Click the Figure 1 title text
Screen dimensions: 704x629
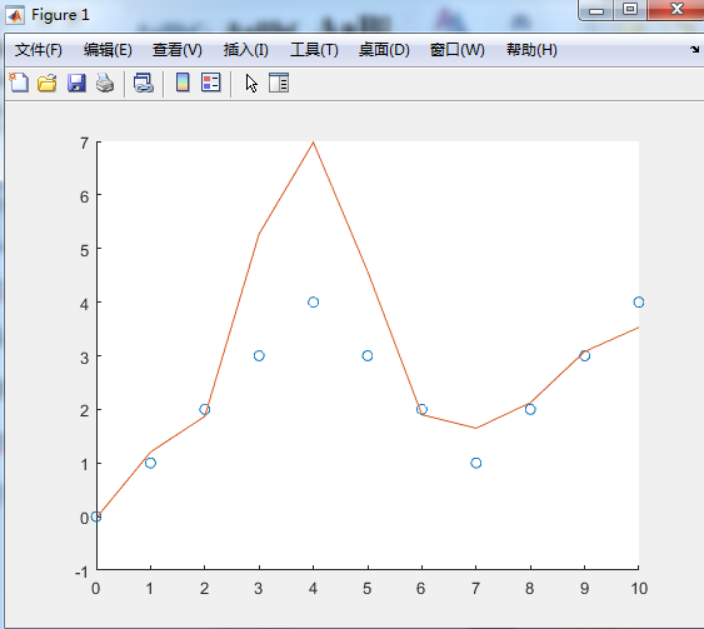pyautogui.click(x=60, y=15)
